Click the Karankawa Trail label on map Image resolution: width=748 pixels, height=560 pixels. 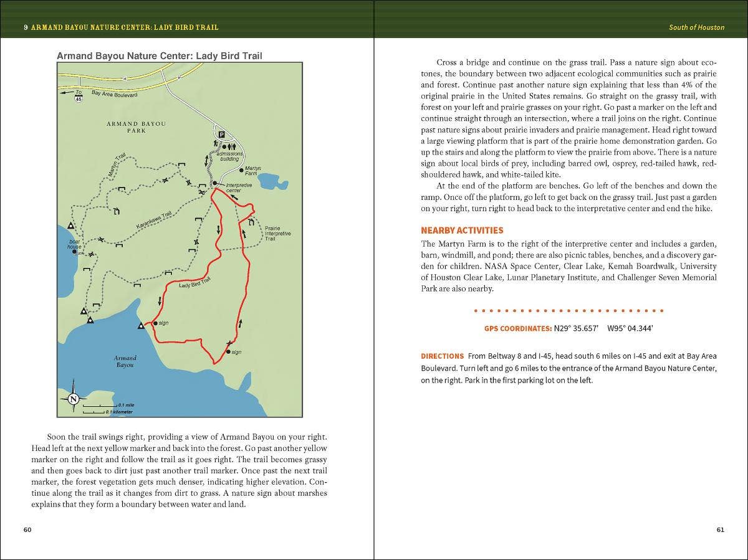[153, 221]
